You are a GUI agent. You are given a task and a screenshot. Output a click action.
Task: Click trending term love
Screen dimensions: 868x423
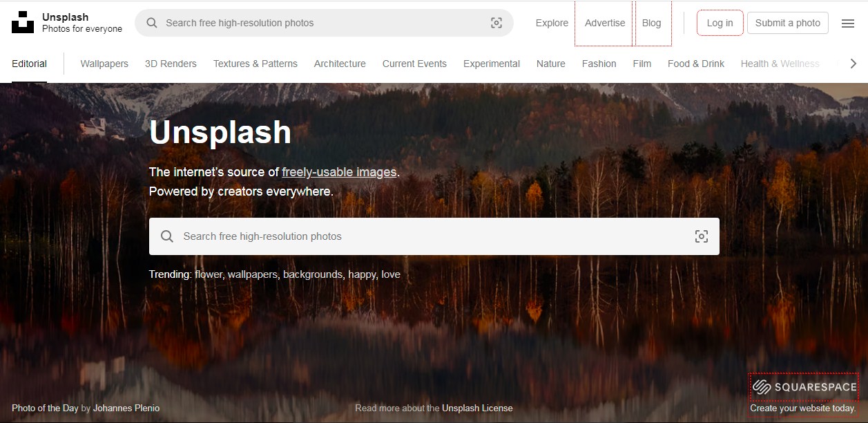(x=391, y=274)
